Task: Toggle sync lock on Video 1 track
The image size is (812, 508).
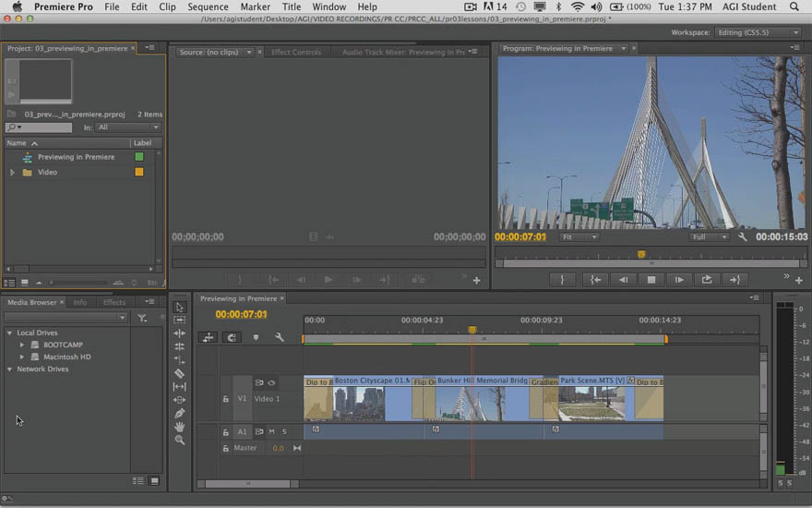Action: click(259, 382)
